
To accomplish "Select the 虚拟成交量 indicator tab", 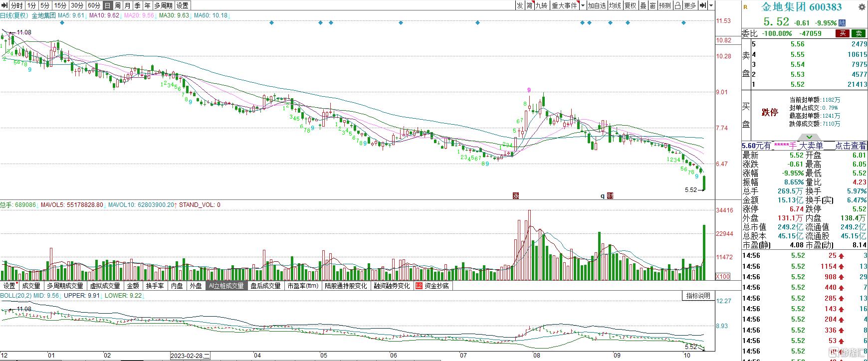I will (105, 286).
